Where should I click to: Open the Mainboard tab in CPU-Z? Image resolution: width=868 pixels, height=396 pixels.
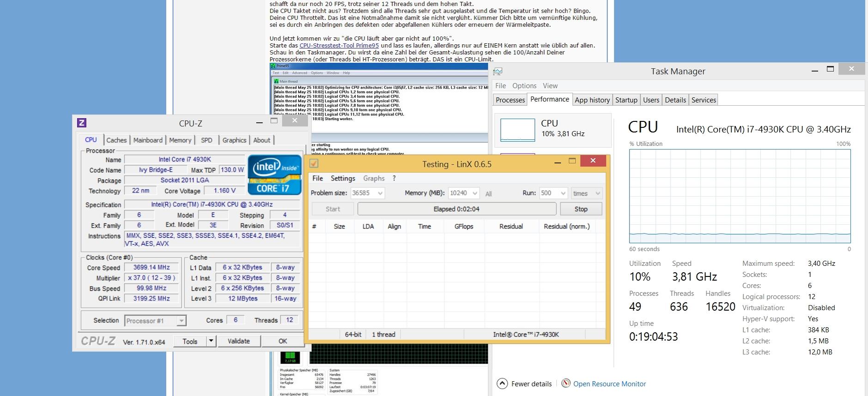click(x=148, y=140)
